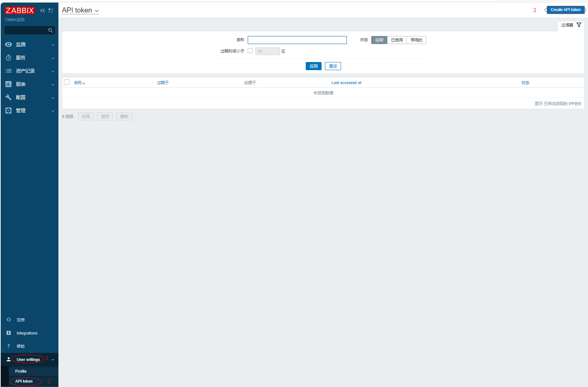
Task: Expand the 监测 menu section
Action: coord(29,44)
